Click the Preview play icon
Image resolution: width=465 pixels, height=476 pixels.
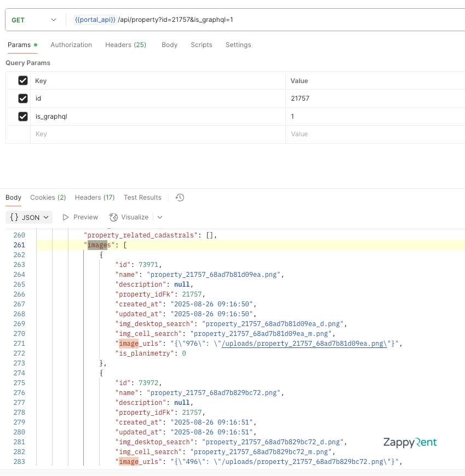point(66,217)
